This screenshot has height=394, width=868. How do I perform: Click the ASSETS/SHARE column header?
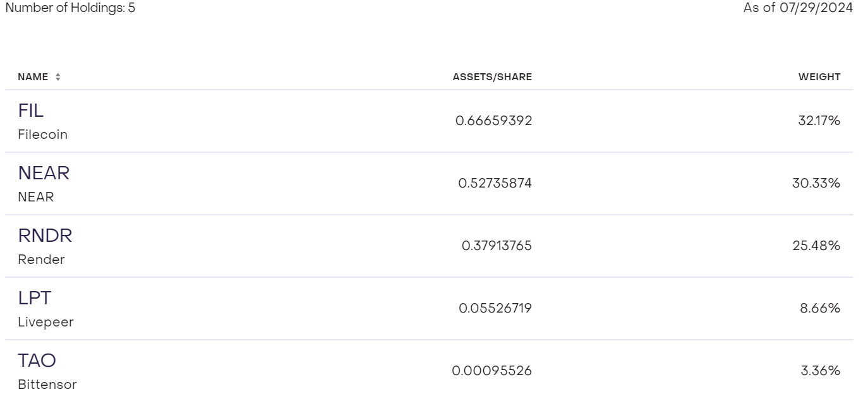(x=492, y=77)
